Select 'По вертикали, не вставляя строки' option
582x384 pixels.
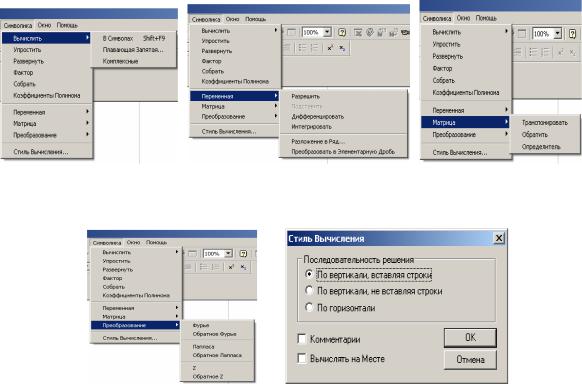click(309, 291)
